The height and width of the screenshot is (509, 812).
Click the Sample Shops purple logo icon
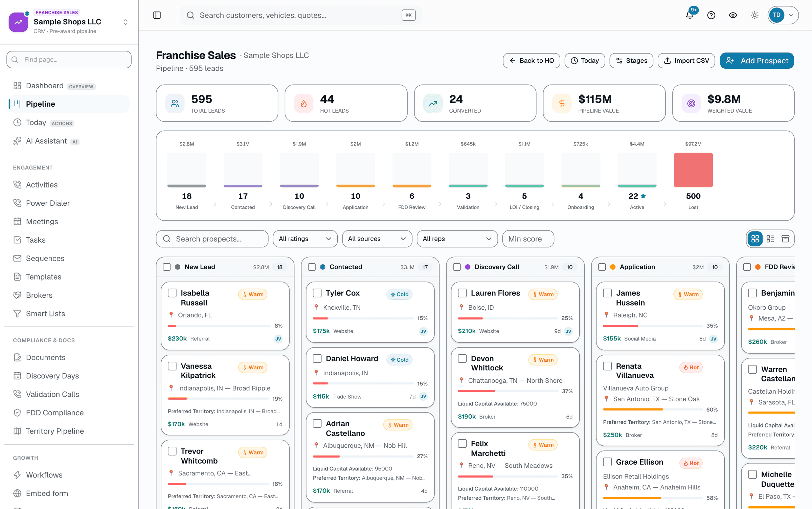(18, 22)
